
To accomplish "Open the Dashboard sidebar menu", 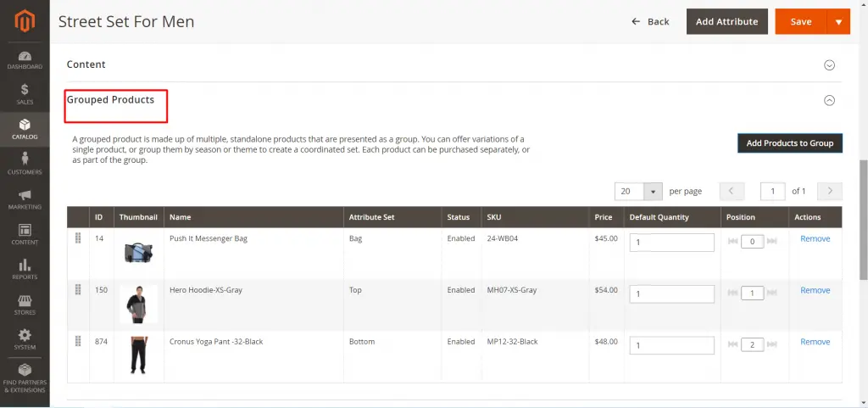I will (25, 59).
